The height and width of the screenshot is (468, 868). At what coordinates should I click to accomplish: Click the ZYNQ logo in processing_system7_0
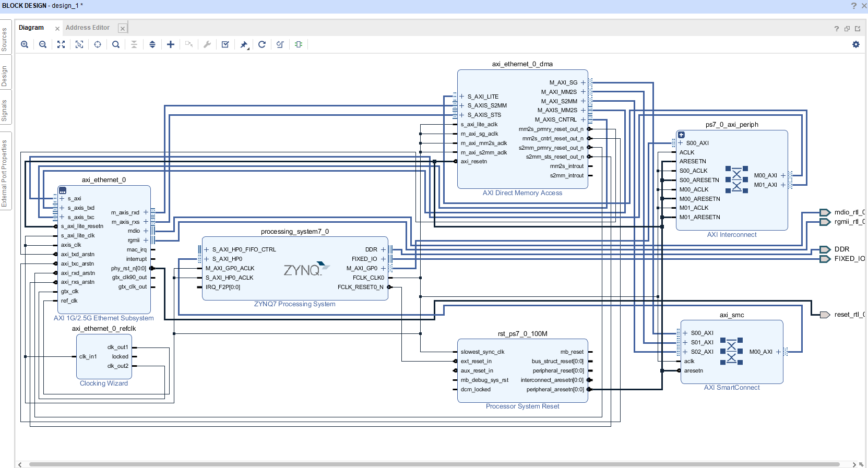306,269
